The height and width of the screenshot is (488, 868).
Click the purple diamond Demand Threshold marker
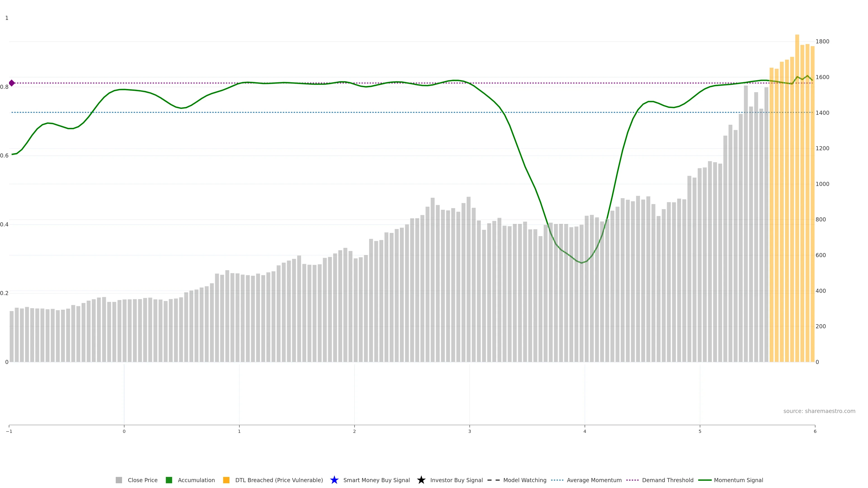pyautogui.click(x=12, y=83)
